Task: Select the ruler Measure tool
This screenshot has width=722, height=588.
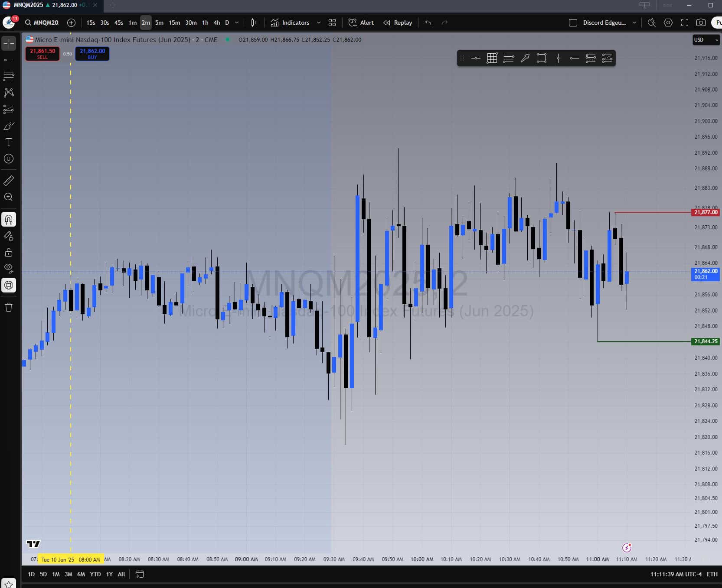Action: pyautogui.click(x=9, y=180)
